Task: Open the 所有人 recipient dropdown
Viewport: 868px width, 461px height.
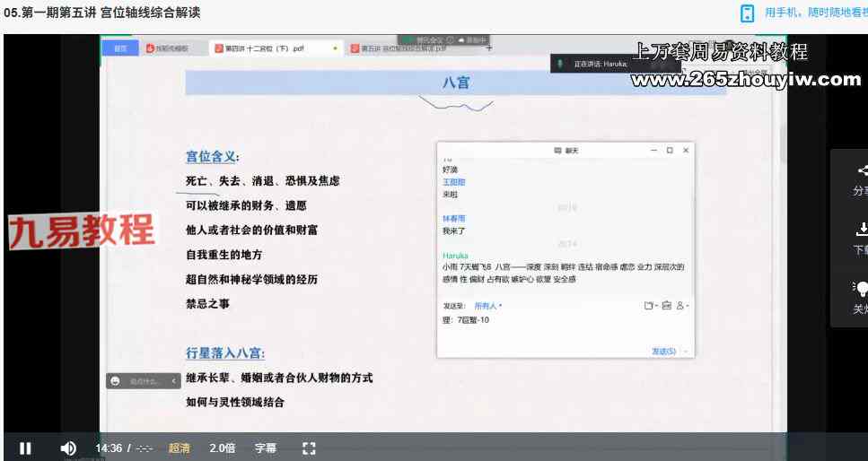Action: (x=488, y=306)
